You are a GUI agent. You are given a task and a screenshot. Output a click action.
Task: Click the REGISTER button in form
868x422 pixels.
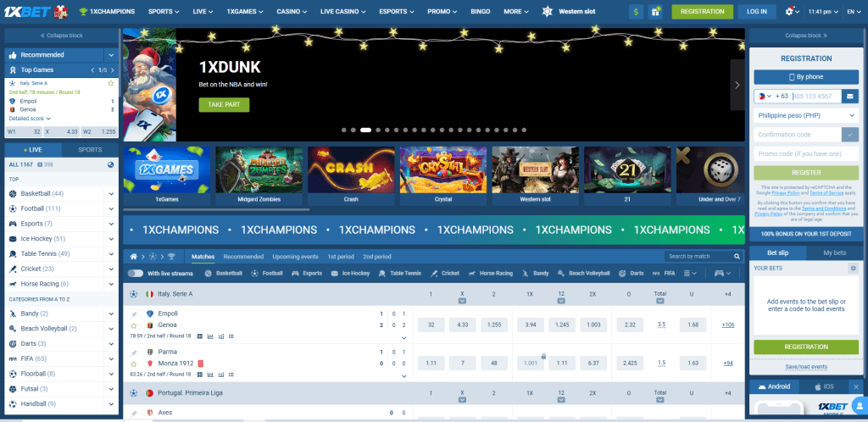806,173
